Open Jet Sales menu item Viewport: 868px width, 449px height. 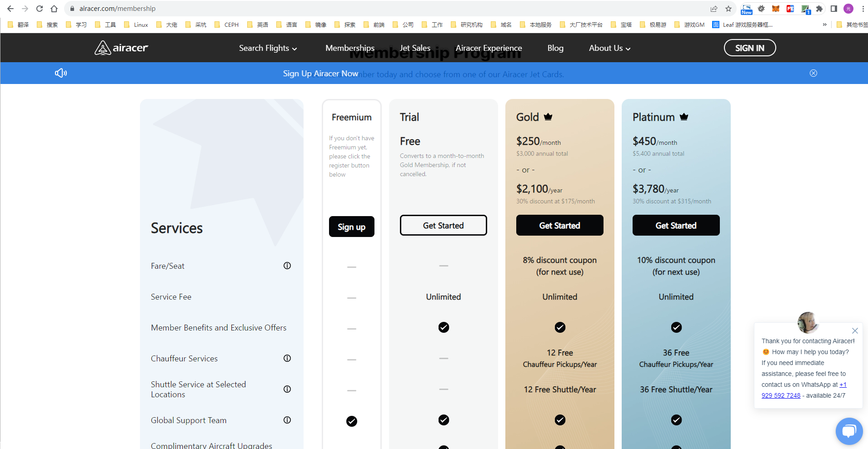(415, 48)
